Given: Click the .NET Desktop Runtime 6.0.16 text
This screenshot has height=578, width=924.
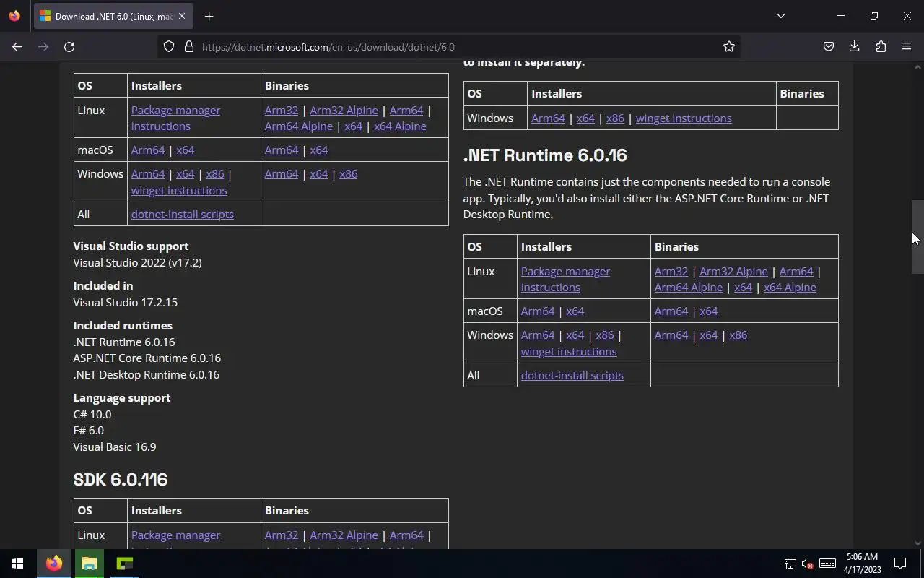Looking at the screenshot, I should (146, 374).
